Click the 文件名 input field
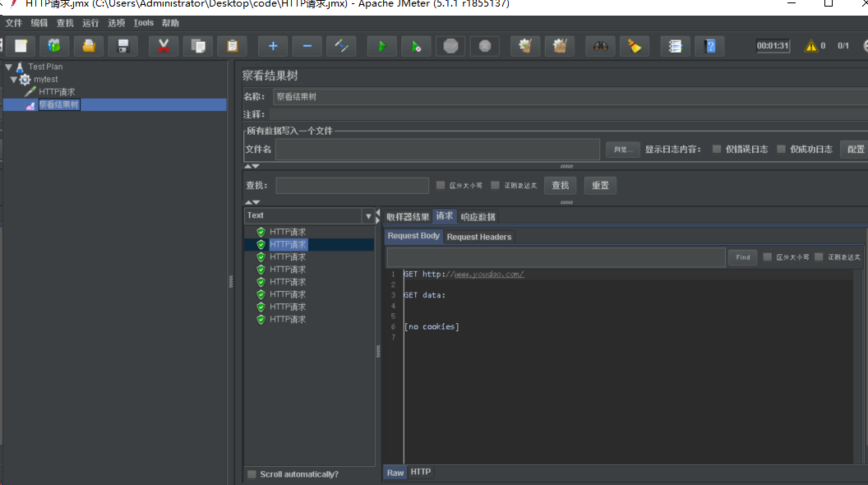The image size is (868, 485). 437,149
